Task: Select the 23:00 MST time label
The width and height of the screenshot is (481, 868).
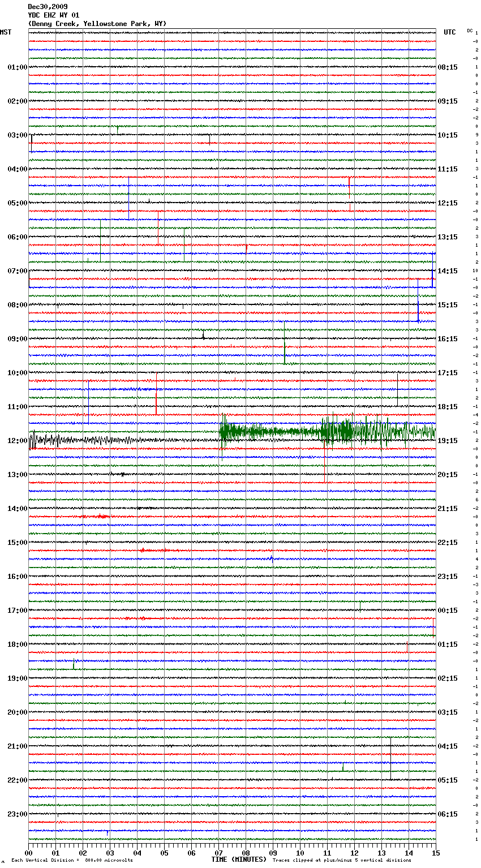Action: (18, 814)
